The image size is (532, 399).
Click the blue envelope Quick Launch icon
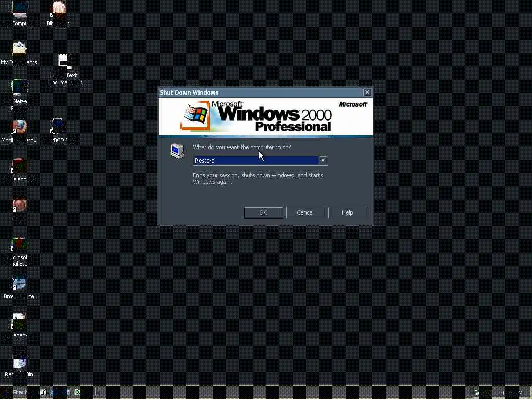point(66,393)
